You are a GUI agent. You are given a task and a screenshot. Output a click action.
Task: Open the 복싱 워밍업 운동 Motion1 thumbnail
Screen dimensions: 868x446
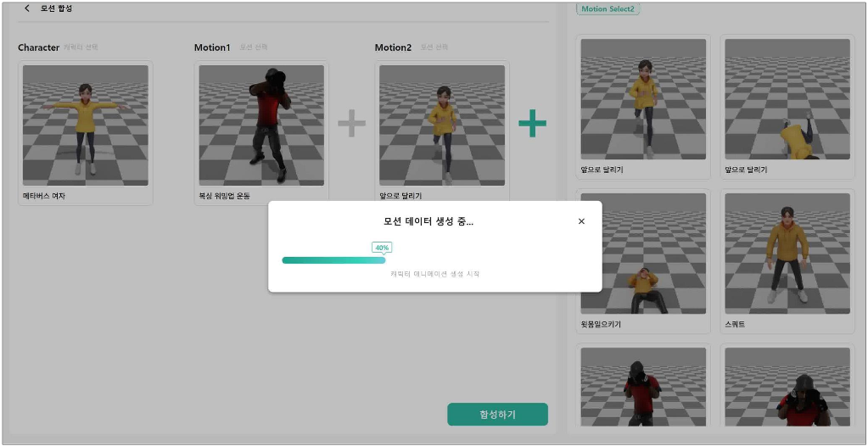tap(261, 125)
